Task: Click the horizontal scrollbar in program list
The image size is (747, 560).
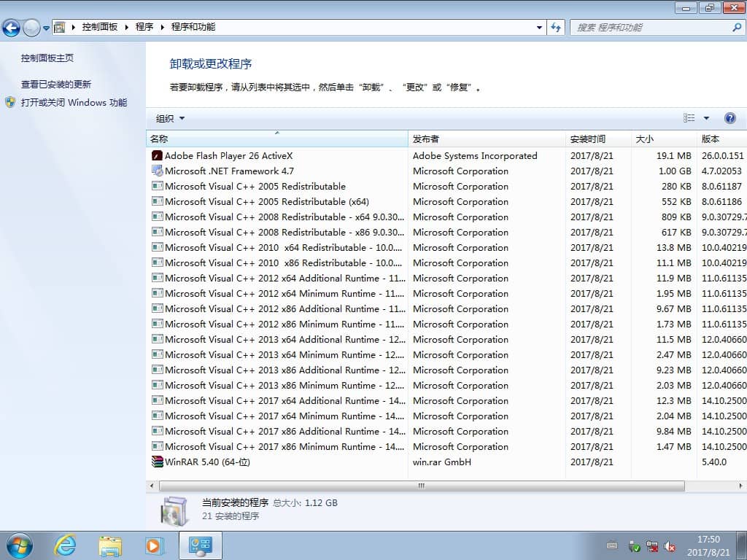Action: (421, 486)
